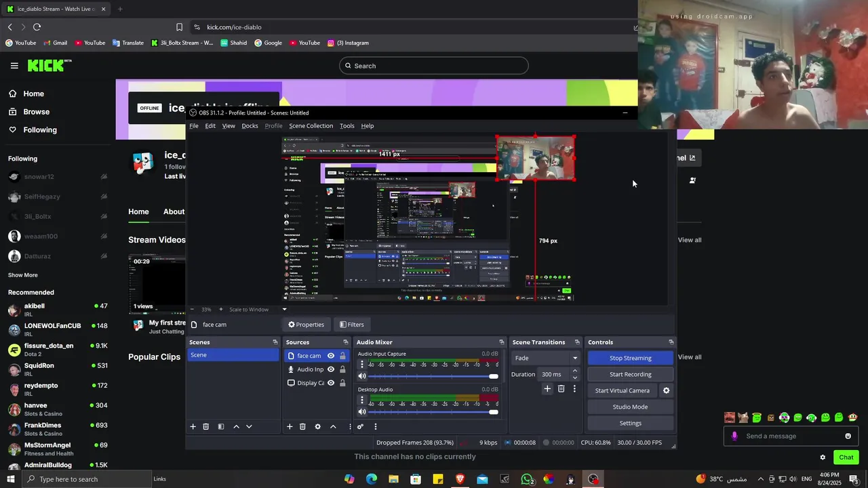
Task: Open virtual camera settings gear
Action: 666,390
